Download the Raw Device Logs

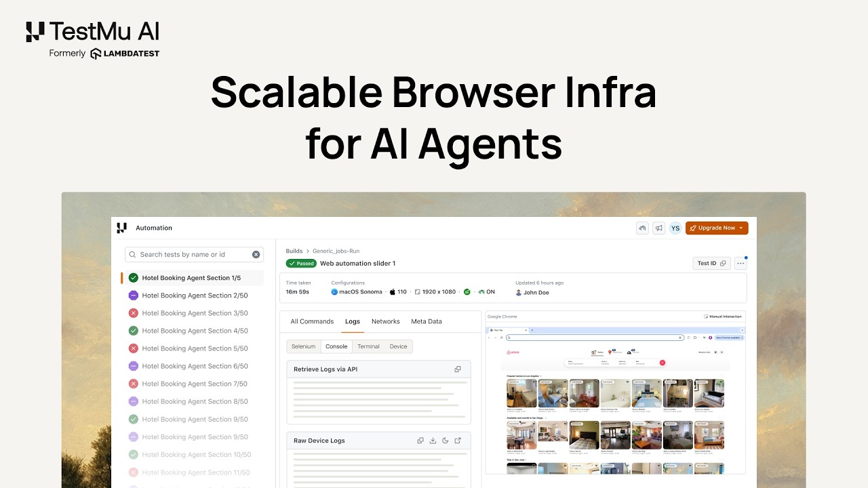(433, 441)
